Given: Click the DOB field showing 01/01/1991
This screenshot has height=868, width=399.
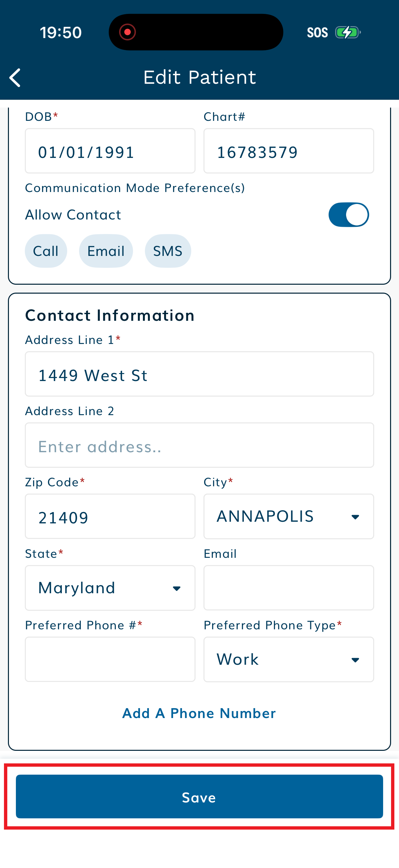Looking at the screenshot, I should [x=110, y=151].
